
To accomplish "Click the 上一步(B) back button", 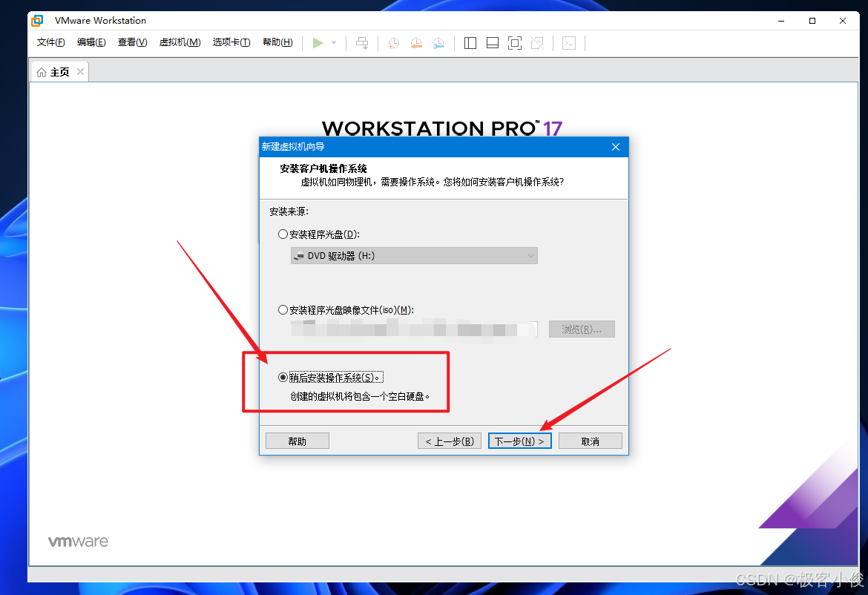I will (x=450, y=441).
